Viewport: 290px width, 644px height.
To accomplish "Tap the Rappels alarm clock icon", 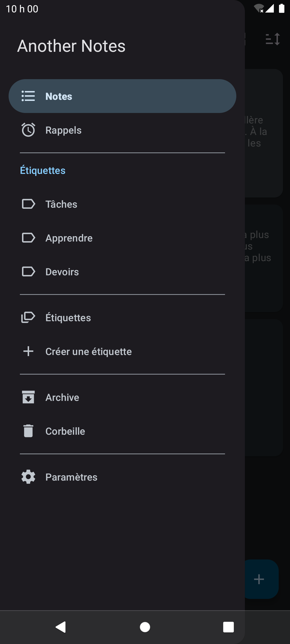I will tap(28, 130).
